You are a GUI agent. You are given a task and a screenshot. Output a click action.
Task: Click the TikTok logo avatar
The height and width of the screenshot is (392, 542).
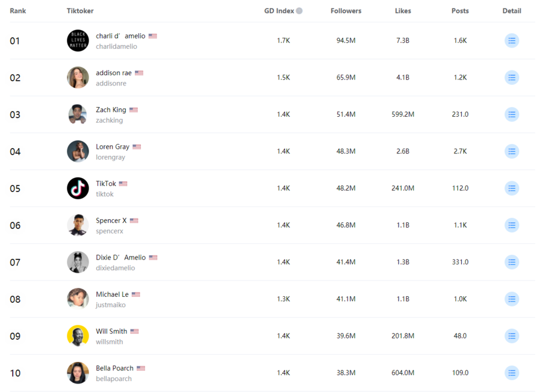pos(78,188)
